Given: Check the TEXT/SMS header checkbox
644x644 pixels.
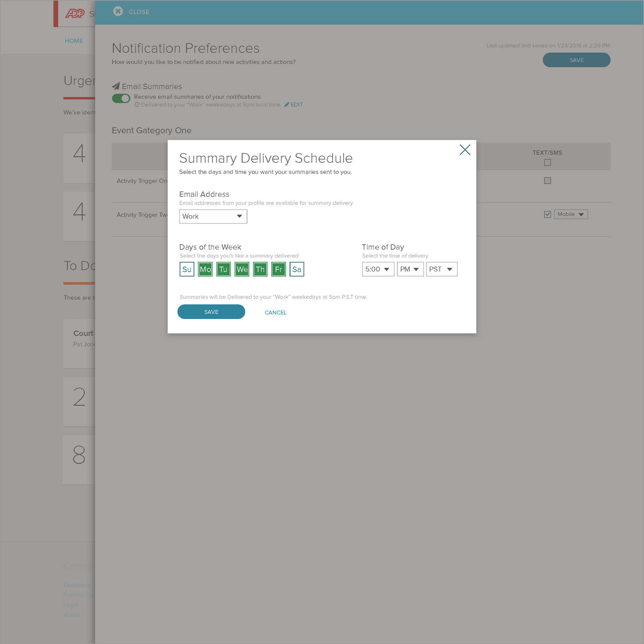Looking at the screenshot, I should click(x=547, y=163).
